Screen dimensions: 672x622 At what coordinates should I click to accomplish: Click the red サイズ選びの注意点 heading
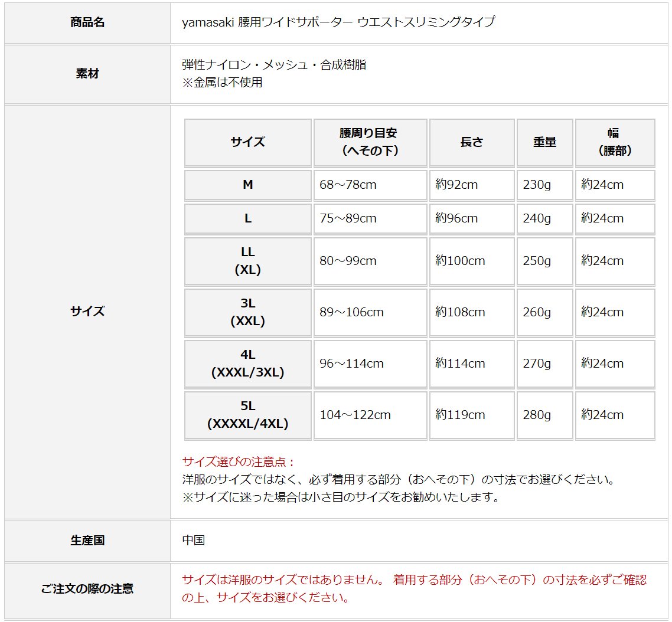click(x=239, y=461)
